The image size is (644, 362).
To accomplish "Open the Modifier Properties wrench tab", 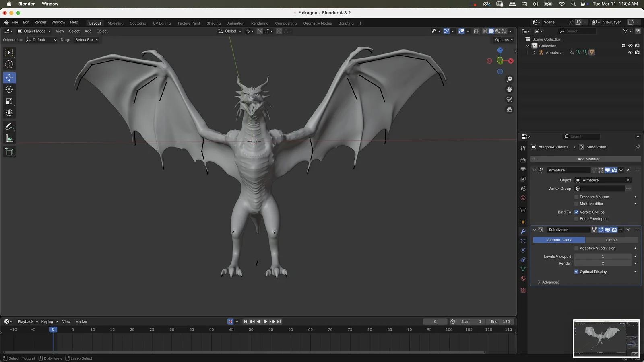I will coord(523,231).
